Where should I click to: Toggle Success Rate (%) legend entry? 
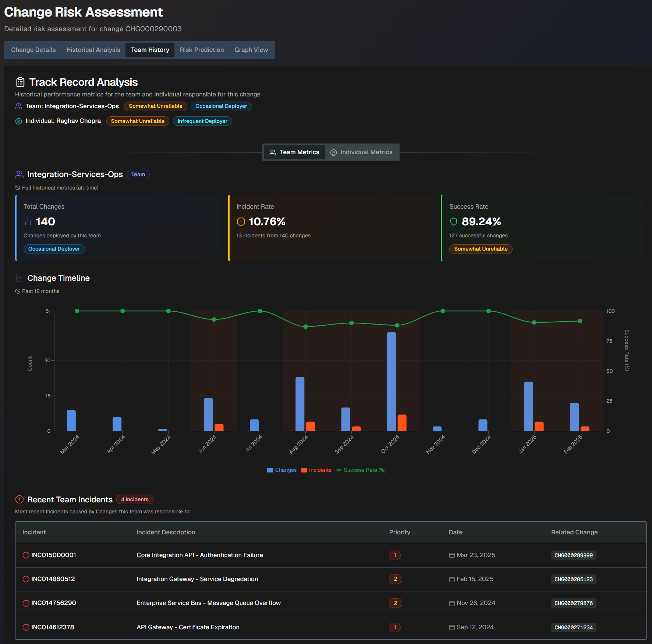pos(361,470)
